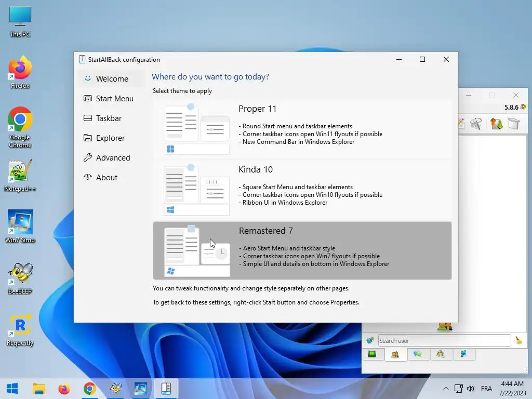The width and height of the screenshot is (532, 399).
Task: Select the This PC desktop icon
Action: [20, 21]
